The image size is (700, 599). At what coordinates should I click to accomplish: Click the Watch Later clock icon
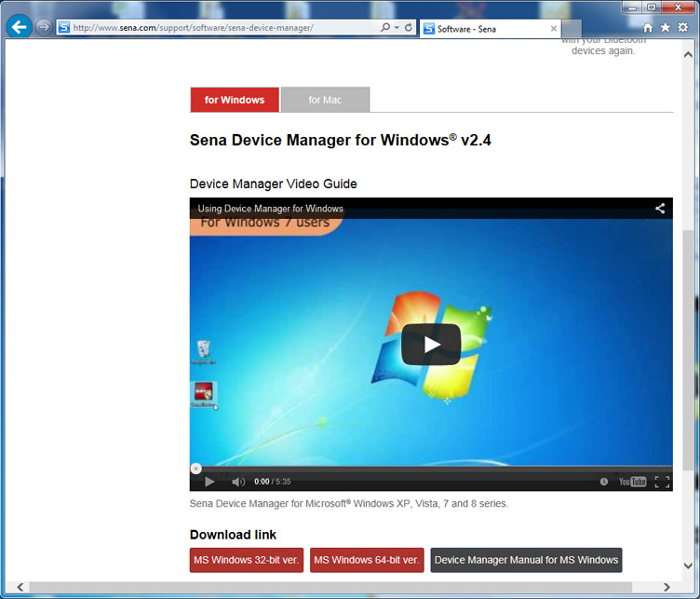[604, 482]
